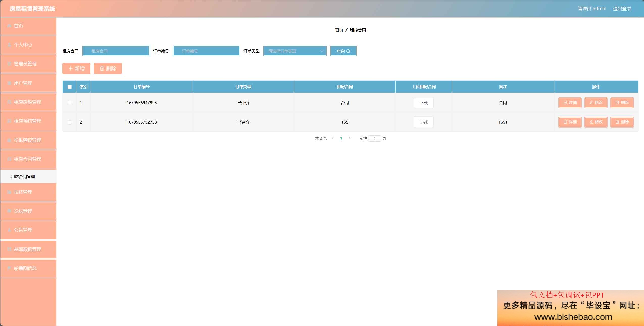
Task: Click the icon beside 论坛管理
Action: point(9,211)
